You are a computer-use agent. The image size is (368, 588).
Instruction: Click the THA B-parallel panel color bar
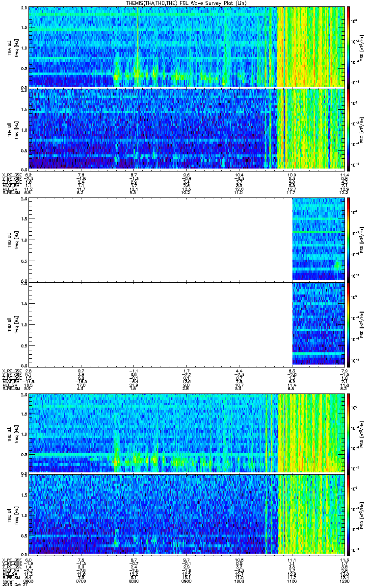pyautogui.click(x=348, y=129)
